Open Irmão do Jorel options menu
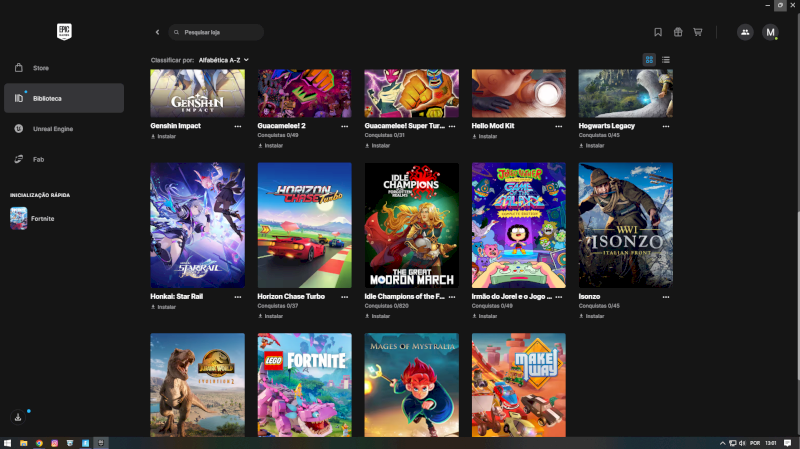Image resolution: width=800 pixels, height=449 pixels. click(559, 297)
